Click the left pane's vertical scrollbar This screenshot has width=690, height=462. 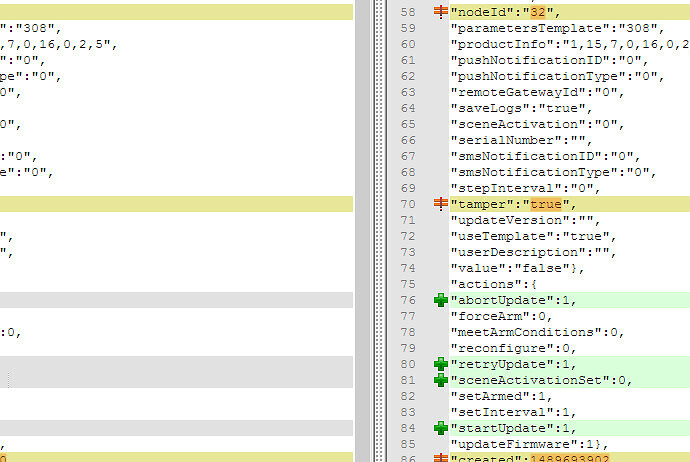click(362, 230)
